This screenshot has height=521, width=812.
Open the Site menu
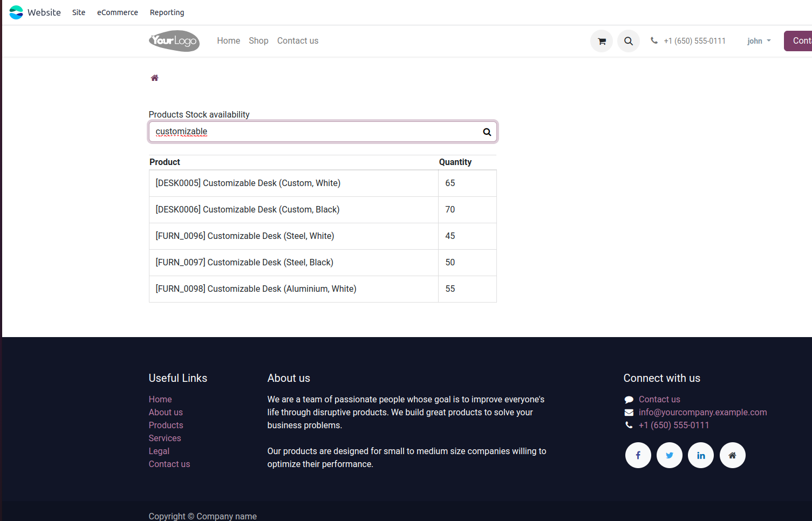click(79, 12)
